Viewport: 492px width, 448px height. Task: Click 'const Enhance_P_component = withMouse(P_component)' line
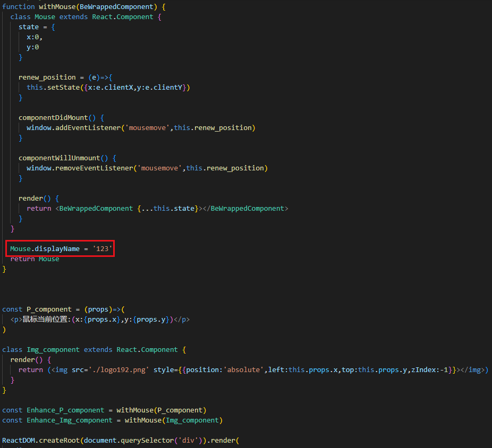pos(104,410)
